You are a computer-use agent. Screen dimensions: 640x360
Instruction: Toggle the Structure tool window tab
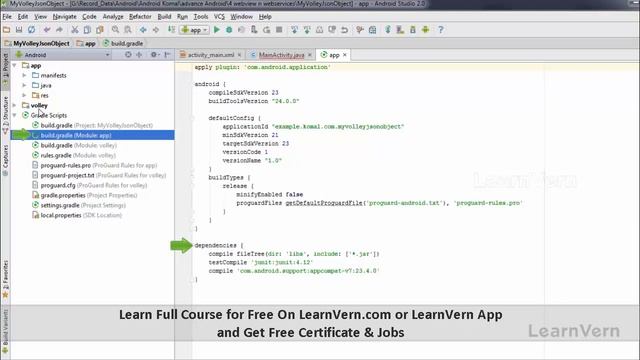coord(5,115)
